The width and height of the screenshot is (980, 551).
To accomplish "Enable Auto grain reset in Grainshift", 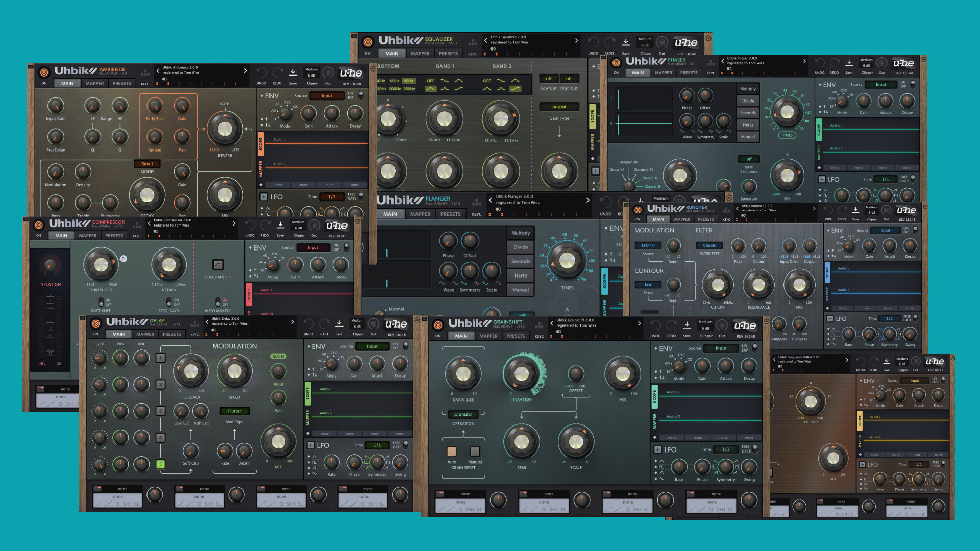I will point(452,452).
